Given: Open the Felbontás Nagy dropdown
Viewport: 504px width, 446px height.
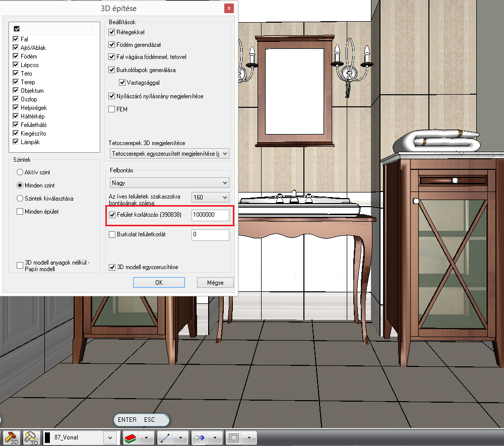Looking at the screenshot, I should [x=169, y=182].
